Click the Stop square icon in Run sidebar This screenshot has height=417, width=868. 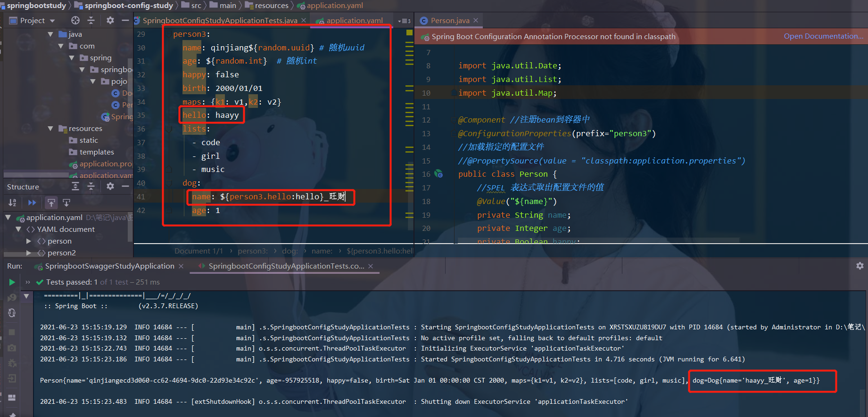12,332
